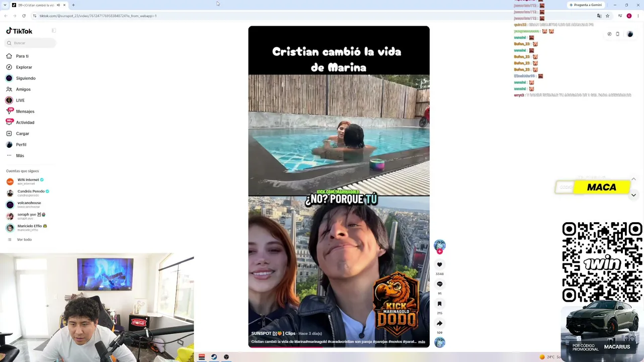The image size is (644, 362).
Task: Open the LIVE section
Action: (20, 100)
